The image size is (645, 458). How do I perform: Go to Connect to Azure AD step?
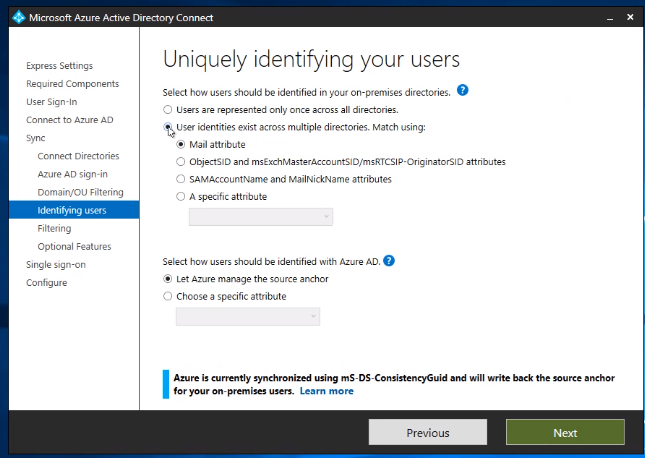[x=70, y=120]
